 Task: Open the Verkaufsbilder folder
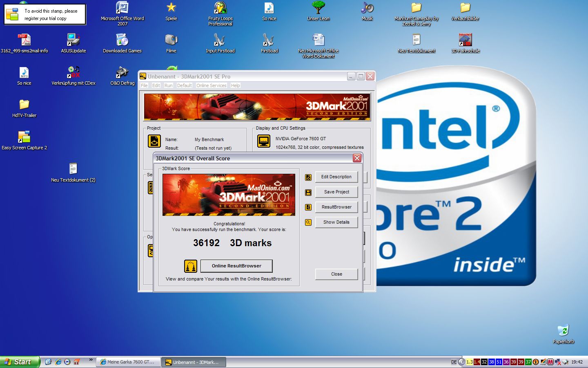[465, 11]
